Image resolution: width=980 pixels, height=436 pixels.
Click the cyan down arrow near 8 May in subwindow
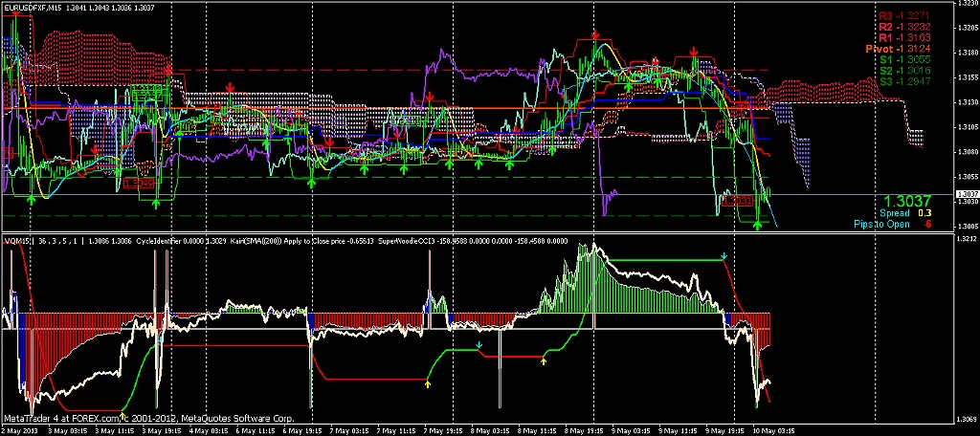click(479, 343)
